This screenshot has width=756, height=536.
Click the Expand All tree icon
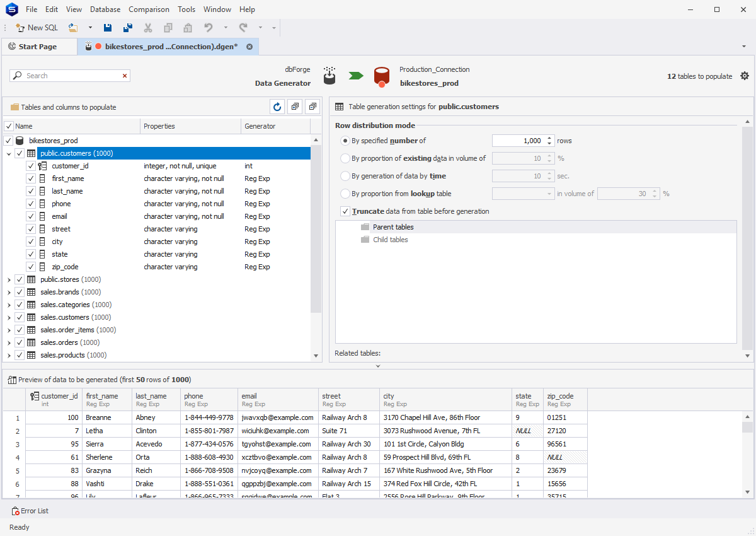click(x=295, y=107)
